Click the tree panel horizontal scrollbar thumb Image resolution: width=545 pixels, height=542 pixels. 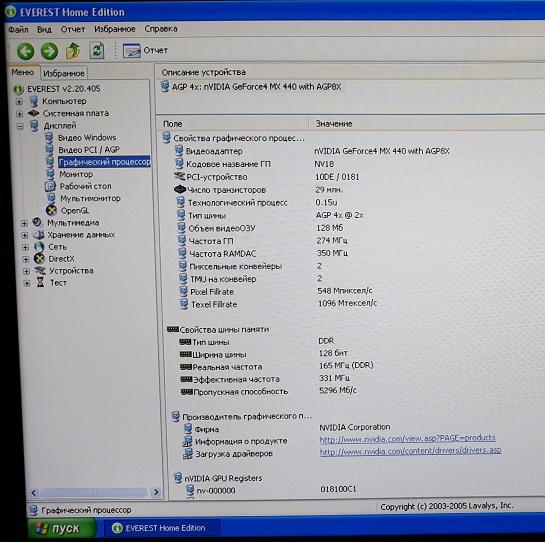tap(93, 492)
